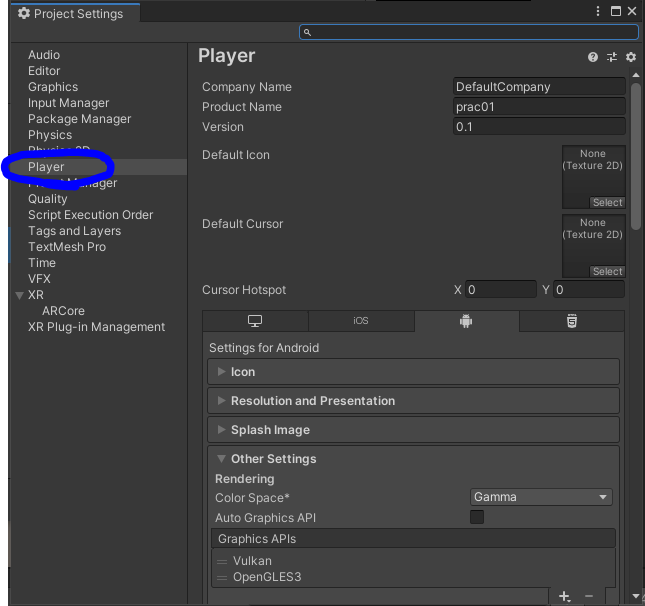645x606 pixels.
Task: Select Audio in settings list
Action: (x=44, y=55)
